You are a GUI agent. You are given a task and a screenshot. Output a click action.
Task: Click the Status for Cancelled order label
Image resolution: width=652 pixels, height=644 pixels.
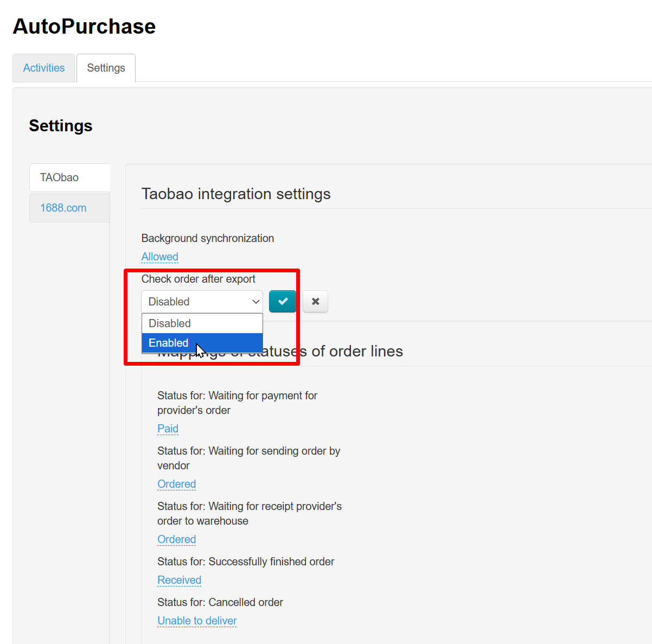coord(220,602)
